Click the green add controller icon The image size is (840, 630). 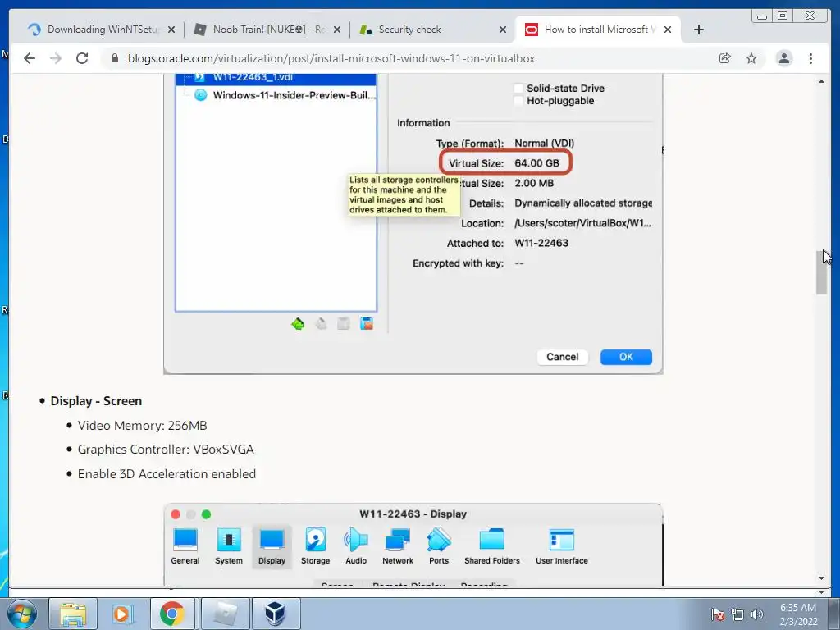(x=298, y=323)
